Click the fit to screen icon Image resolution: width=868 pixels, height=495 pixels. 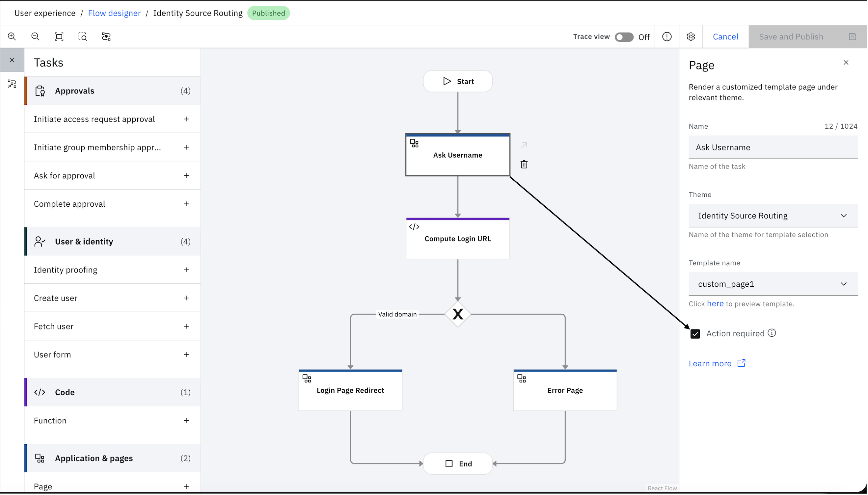coord(59,37)
